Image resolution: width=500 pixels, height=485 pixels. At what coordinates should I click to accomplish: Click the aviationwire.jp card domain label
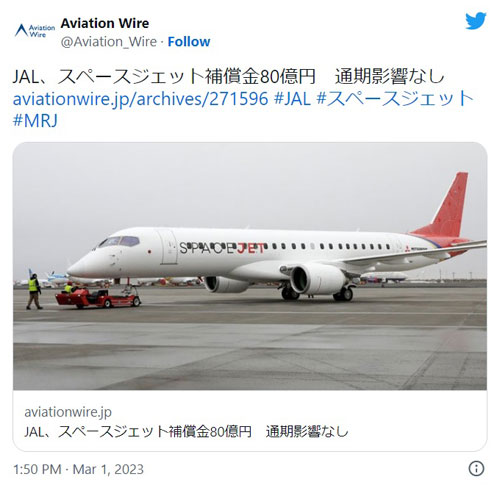[68, 412]
